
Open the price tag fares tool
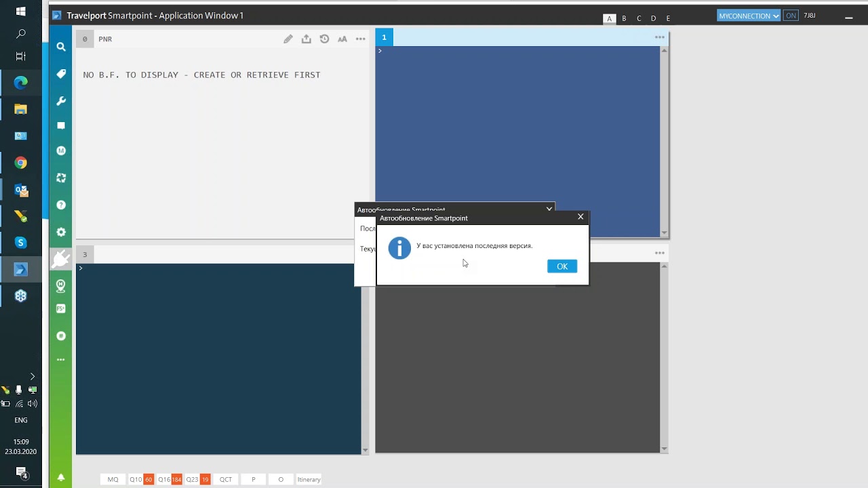(61, 74)
